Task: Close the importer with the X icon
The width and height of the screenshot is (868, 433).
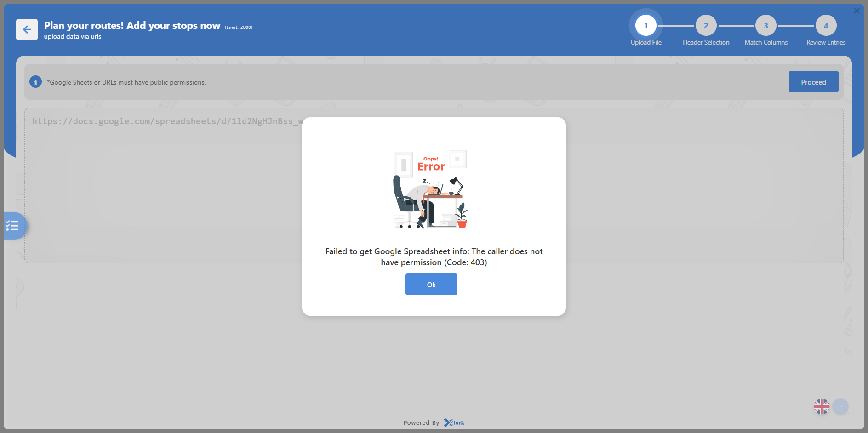Action: coord(857,11)
